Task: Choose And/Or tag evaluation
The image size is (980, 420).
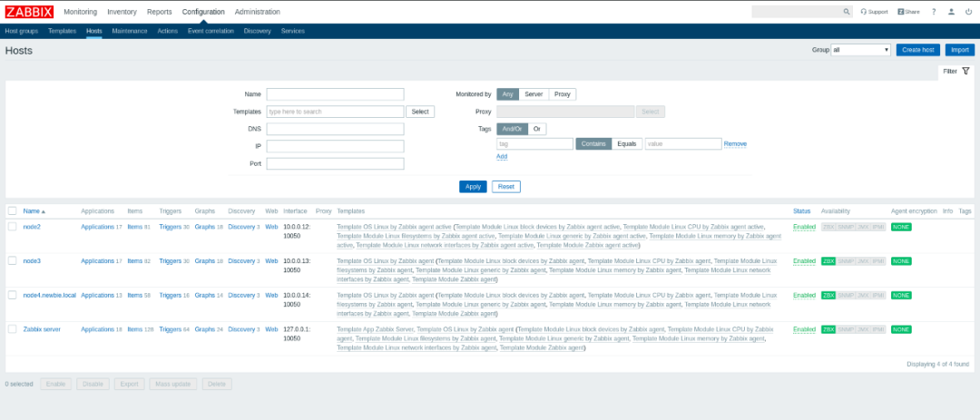Action: tap(513, 129)
